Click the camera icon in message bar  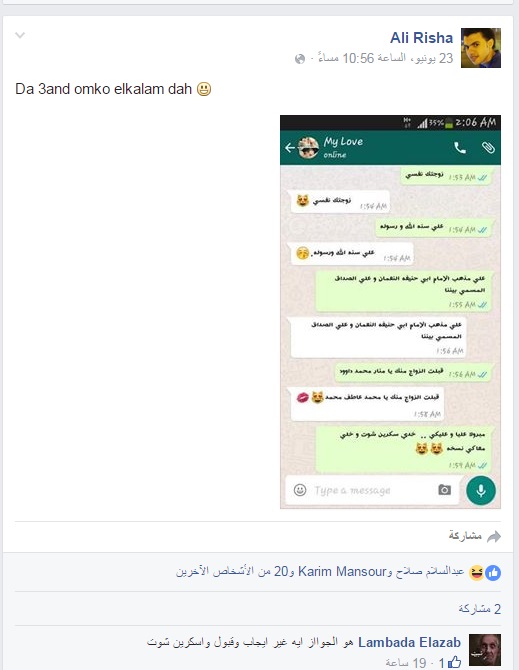click(444, 490)
